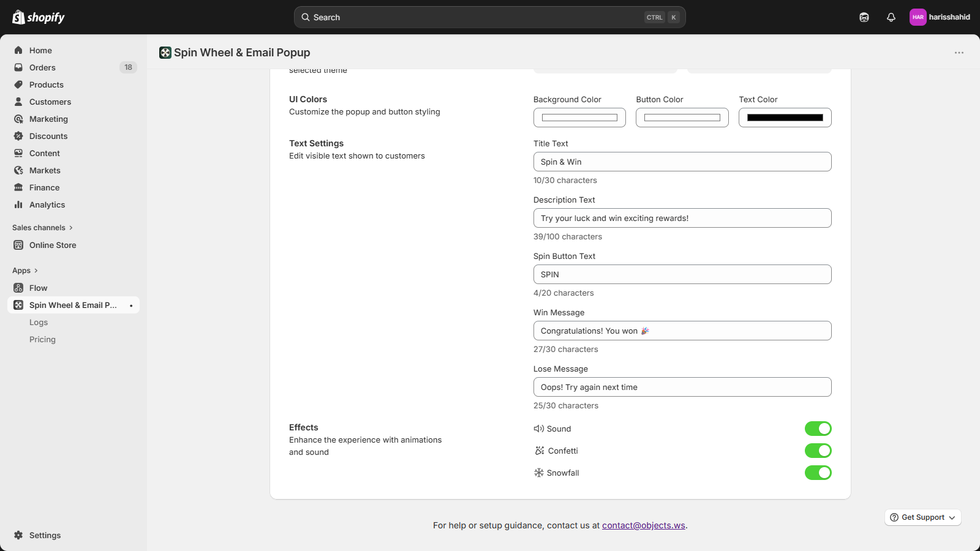The image size is (980, 551).
Task: Click the Home icon in sidebar
Action: click(18, 50)
